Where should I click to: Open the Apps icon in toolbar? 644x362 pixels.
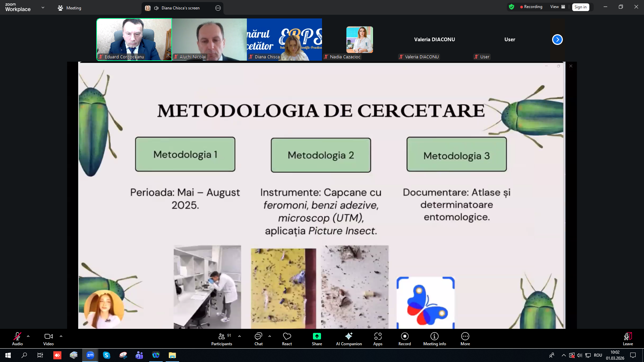(x=378, y=337)
